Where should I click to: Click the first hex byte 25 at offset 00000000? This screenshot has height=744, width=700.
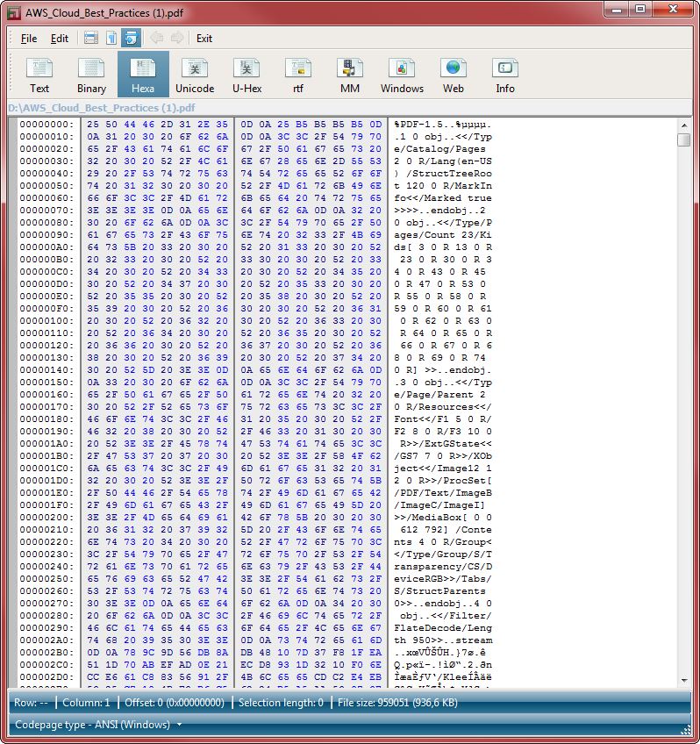(x=93, y=125)
